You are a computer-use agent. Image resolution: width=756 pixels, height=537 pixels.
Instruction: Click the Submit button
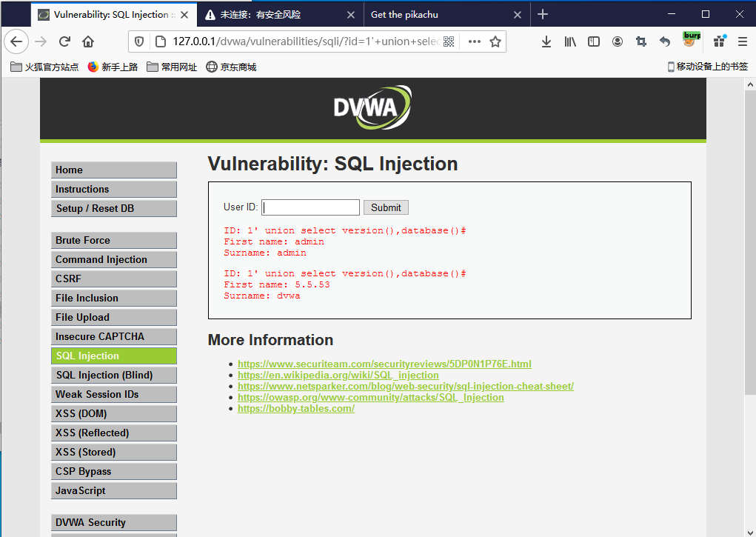point(386,207)
